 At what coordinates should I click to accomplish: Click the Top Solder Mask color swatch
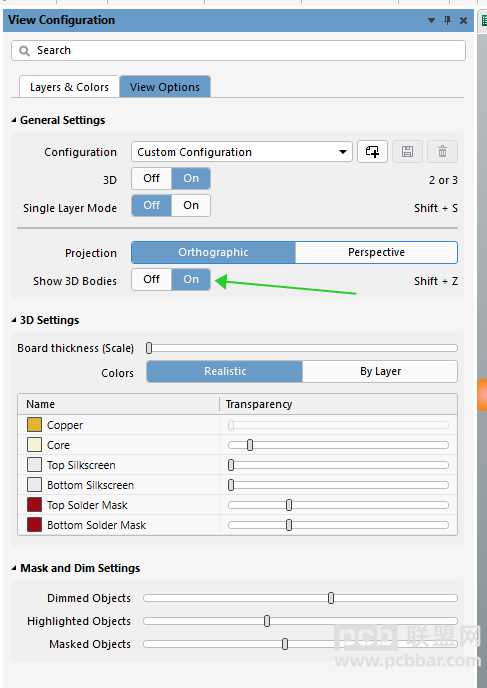tap(34, 505)
